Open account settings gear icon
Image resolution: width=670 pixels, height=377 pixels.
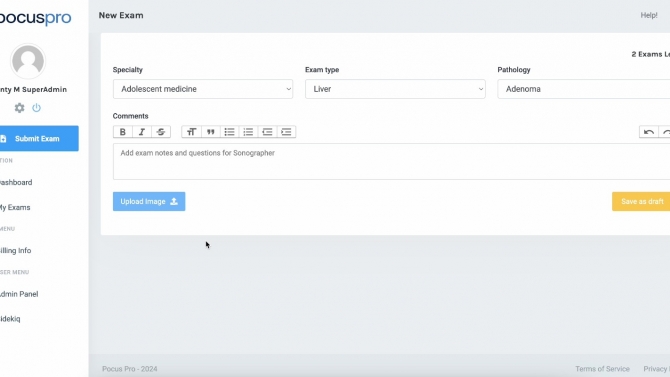[x=19, y=108]
